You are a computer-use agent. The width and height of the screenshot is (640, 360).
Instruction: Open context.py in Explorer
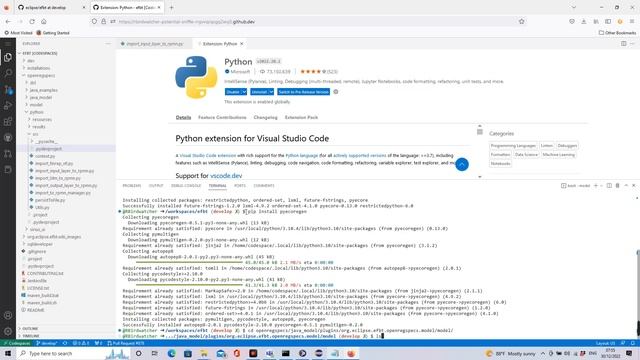pos(45,156)
